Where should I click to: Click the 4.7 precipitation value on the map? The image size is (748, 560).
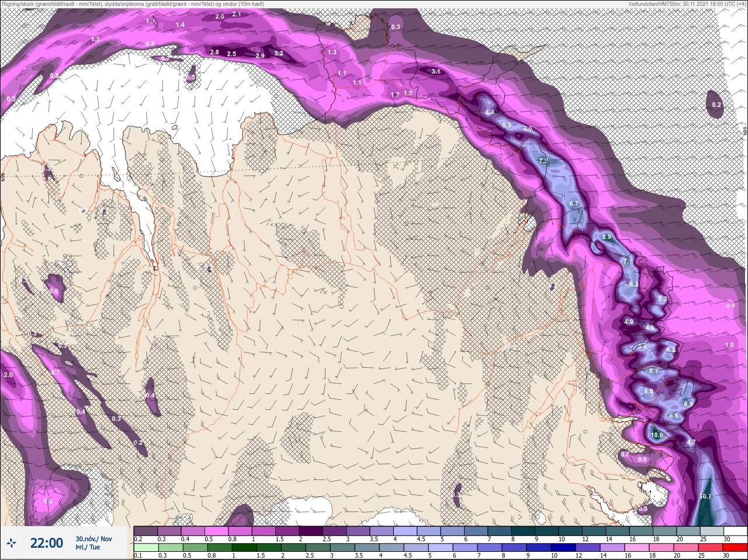tap(691, 443)
